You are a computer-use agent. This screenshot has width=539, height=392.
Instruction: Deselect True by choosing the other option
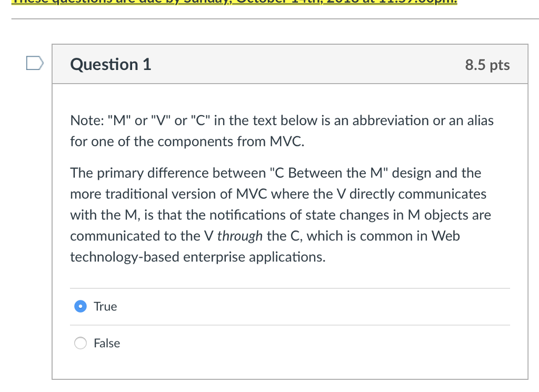[80, 343]
